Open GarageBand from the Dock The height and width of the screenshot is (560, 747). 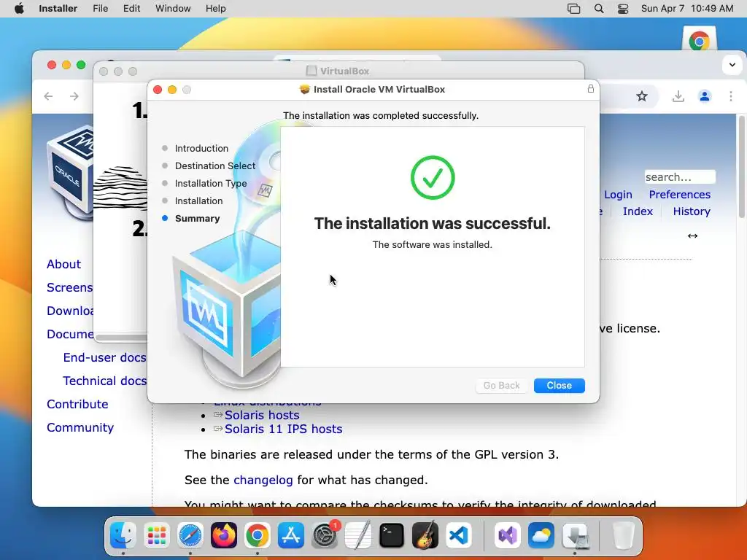(425, 535)
